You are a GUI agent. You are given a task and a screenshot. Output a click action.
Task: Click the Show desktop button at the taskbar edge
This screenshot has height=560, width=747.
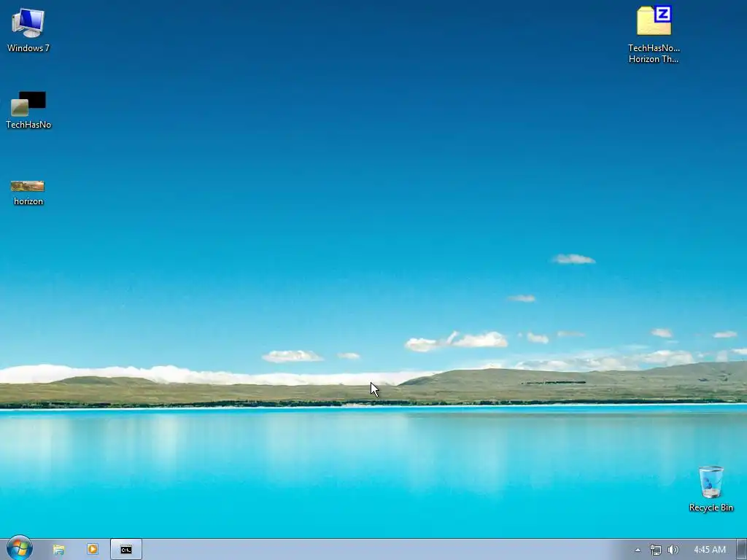742,550
